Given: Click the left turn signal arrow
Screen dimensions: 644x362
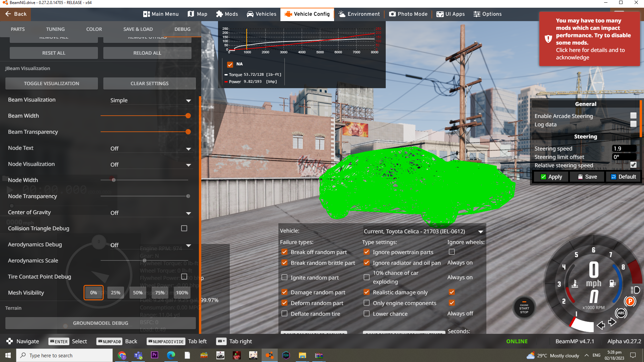Looking at the screenshot, I should coord(601,325).
